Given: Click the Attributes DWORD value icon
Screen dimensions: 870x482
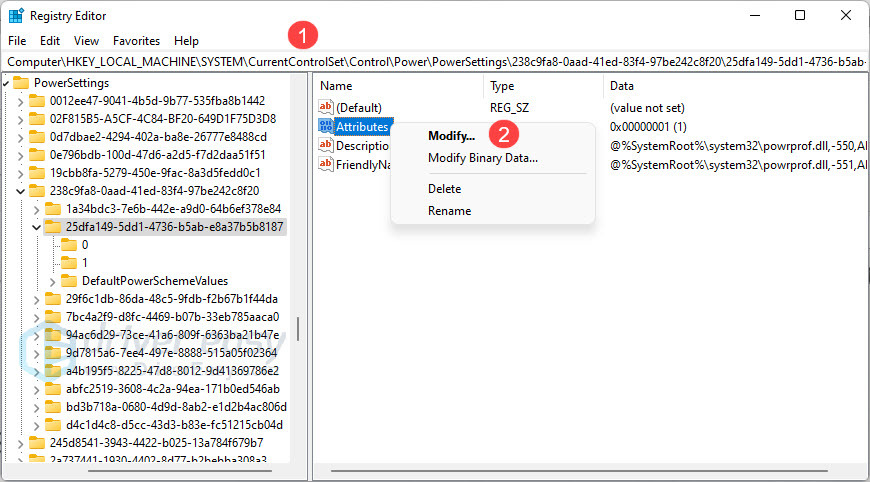Looking at the screenshot, I should click(325, 127).
